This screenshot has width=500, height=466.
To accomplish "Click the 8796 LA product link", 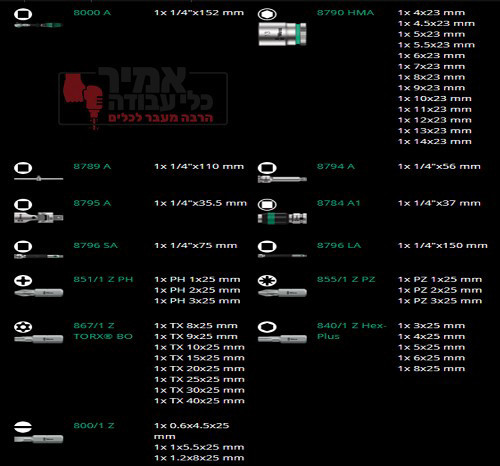I will pyautogui.click(x=339, y=246).
